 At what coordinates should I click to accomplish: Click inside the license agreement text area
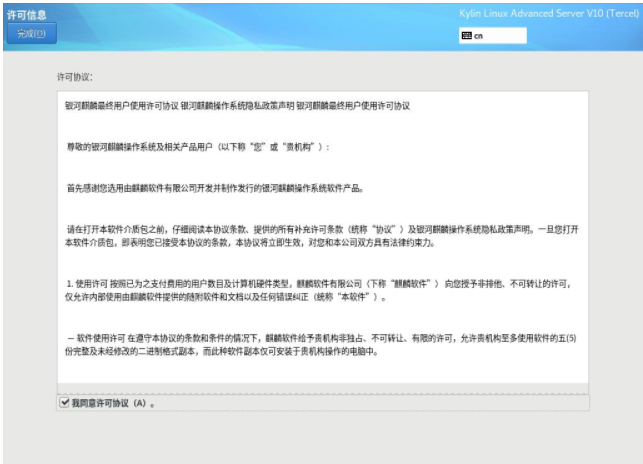pyautogui.click(x=323, y=237)
